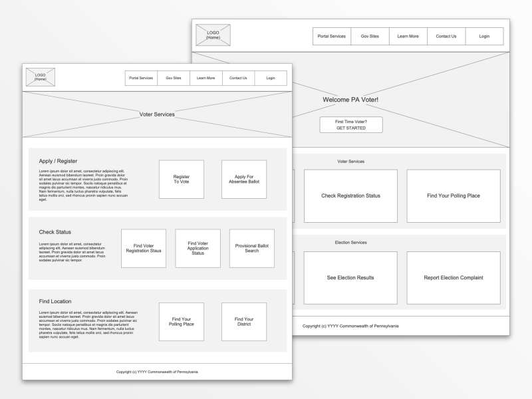Screen dimensions: 532x399
Task: Select the Find Your District box
Action: (244, 322)
